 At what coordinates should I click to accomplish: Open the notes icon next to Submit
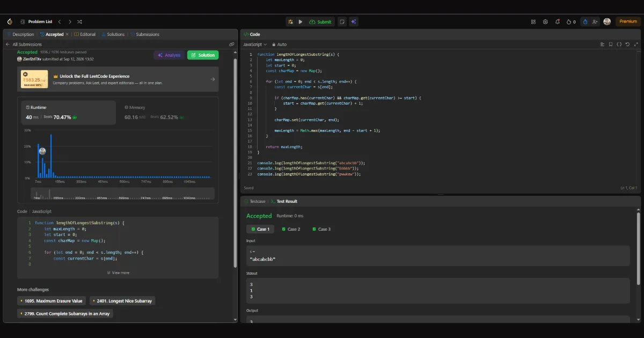[342, 21]
